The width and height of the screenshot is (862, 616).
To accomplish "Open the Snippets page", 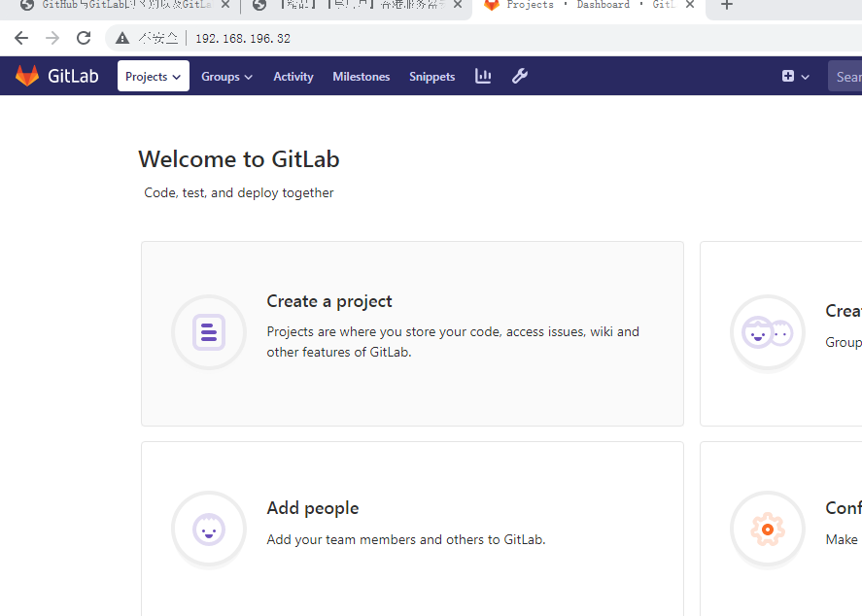I will (x=432, y=77).
